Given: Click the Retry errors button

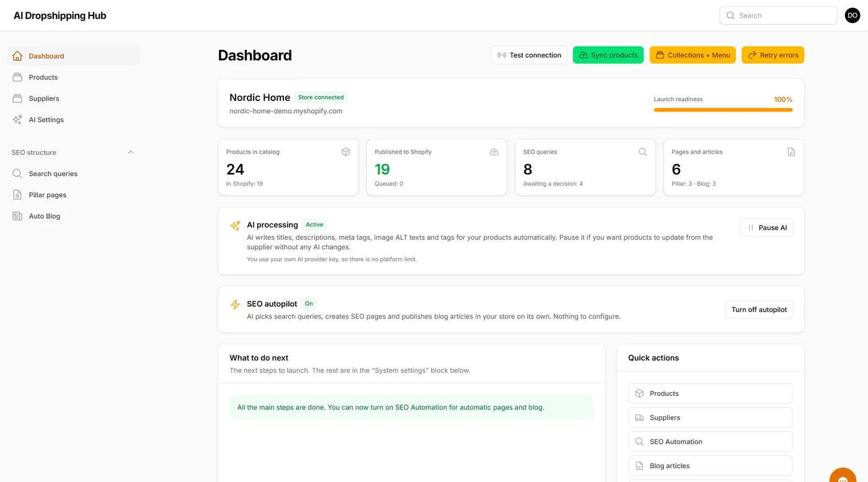Looking at the screenshot, I should [x=773, y=55].
